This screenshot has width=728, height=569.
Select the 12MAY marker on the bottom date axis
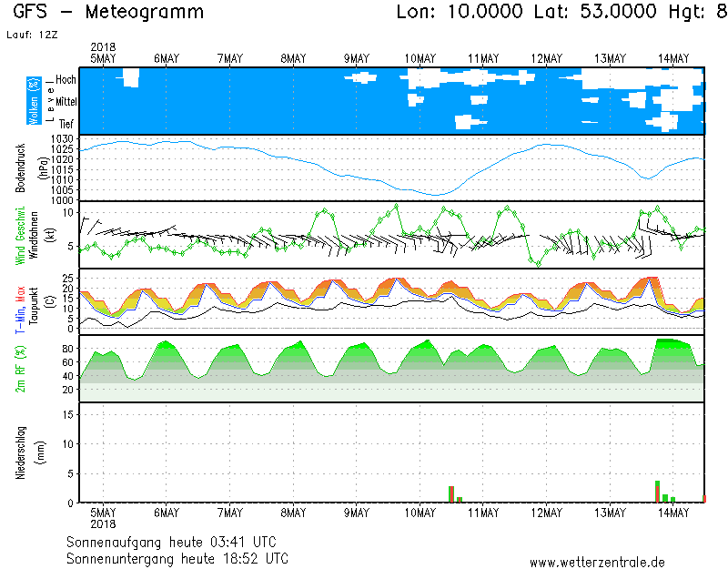click(x=546, y=513)
